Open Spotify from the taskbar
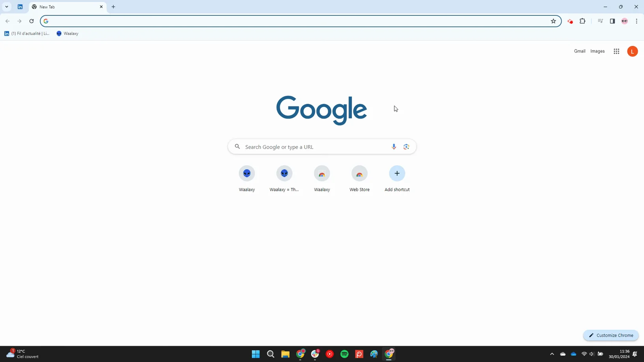This screenshot has height=362, width=644. pos(344,354)
